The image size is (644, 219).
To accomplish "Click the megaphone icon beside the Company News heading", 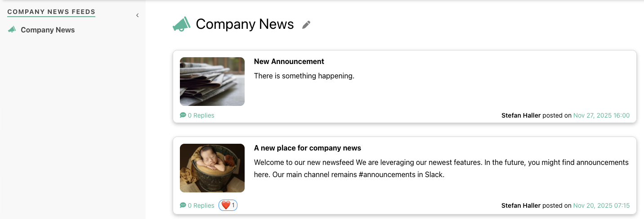I will click(x=182, y=24).
